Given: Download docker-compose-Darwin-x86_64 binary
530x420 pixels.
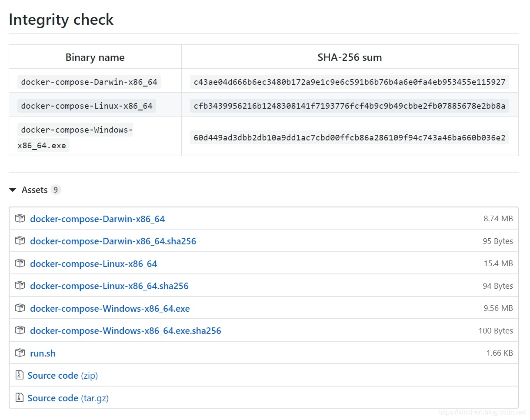Looking at the screenshot, I should point(97,219).
